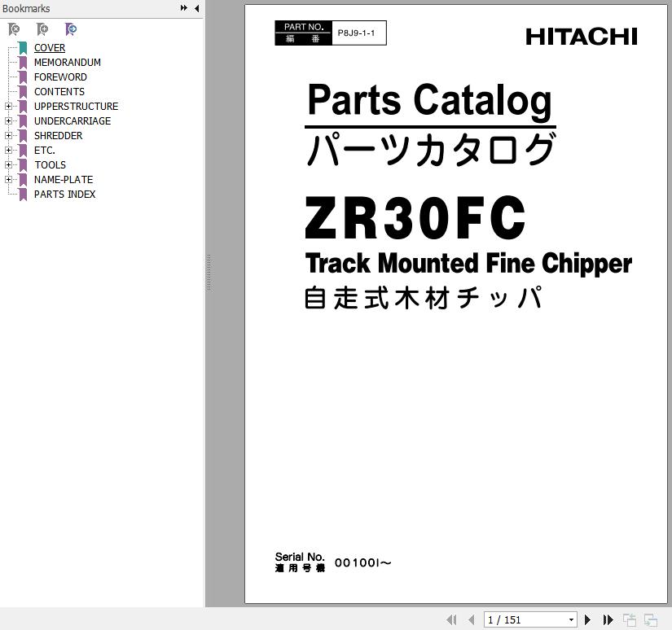Viewport: 672px width, 630px height.
Task: Select the TOOLS bookmark
Action: click(51, 165)
